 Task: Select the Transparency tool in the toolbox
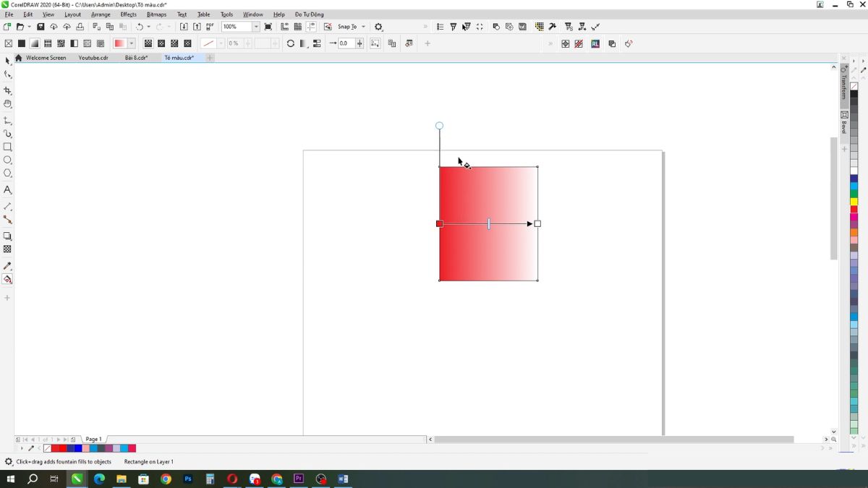point(7,249)
